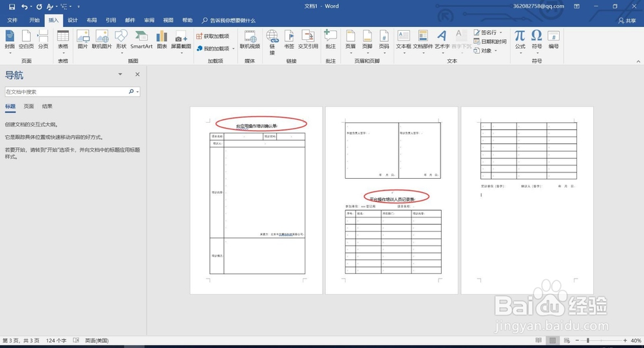Switch to the View (视图) tab

[x=168, y=20]
